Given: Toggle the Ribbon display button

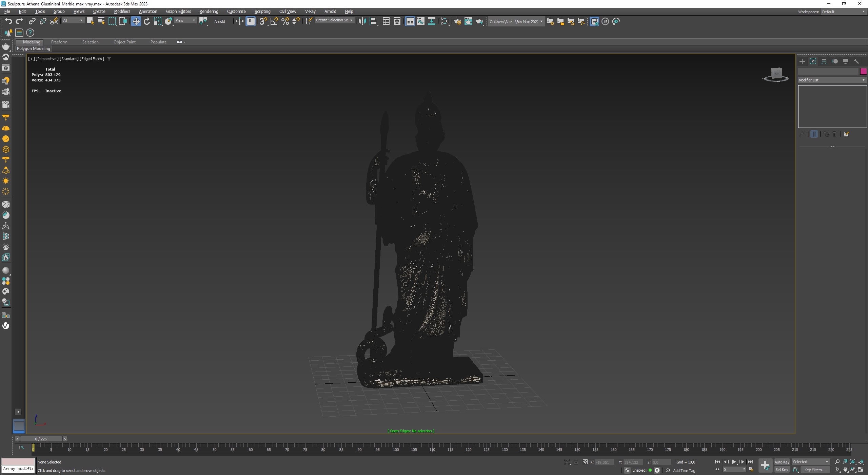Looking at the screenshot, I should click(x=410, y=21).
